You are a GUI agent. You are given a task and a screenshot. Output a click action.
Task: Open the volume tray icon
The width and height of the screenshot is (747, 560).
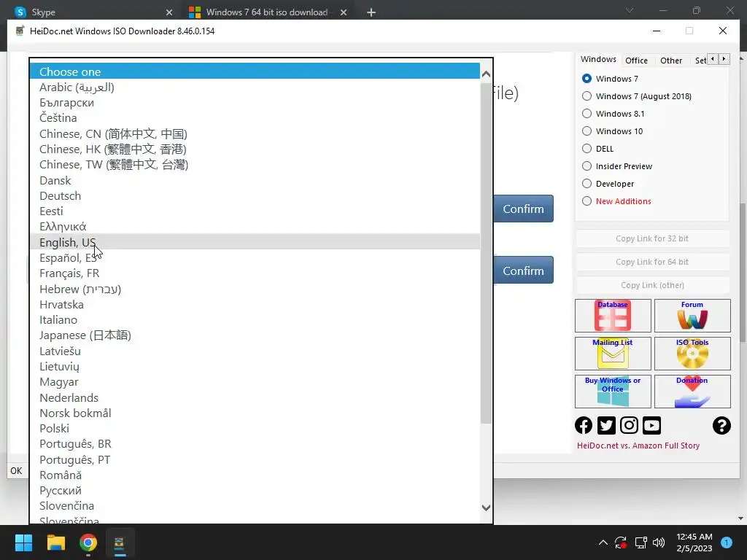click(x=659, y=542)
